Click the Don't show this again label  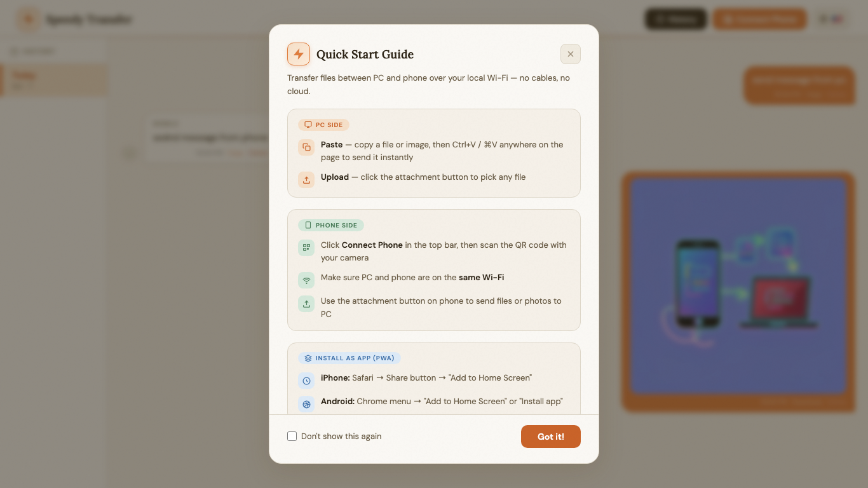click(341, 437)
